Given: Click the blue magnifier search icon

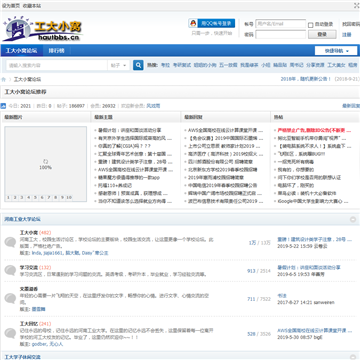Looking at the screenshot, I should (x=138, y=65).
